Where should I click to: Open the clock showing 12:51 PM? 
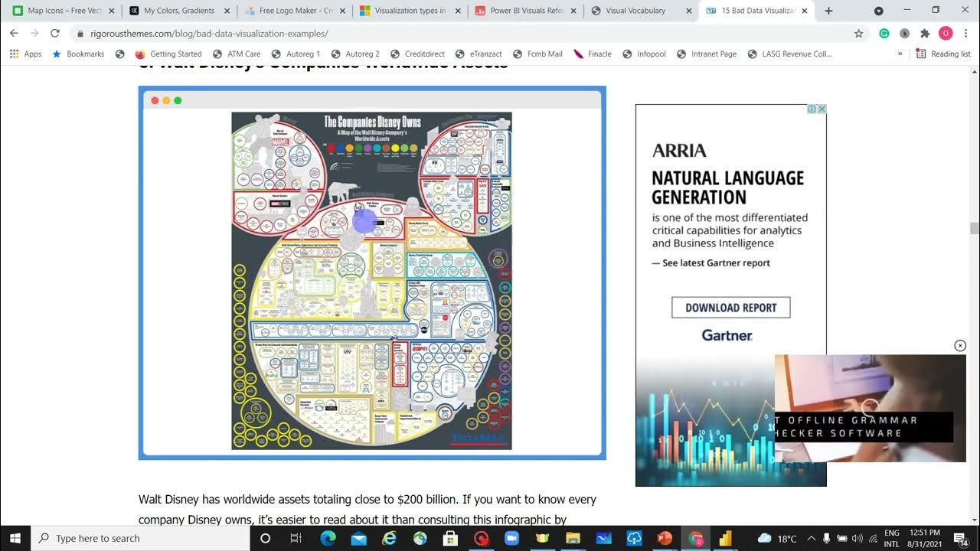pyautogui.click(x=926, y=538)
